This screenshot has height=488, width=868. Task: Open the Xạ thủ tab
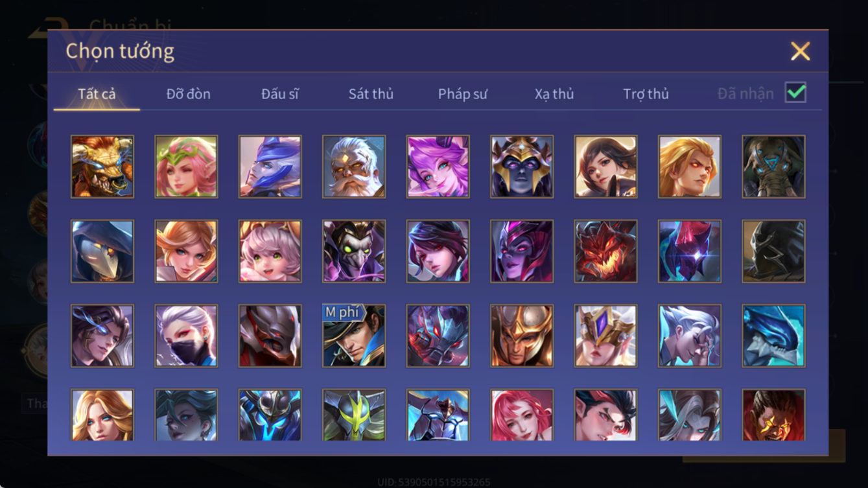click(554, 94)
